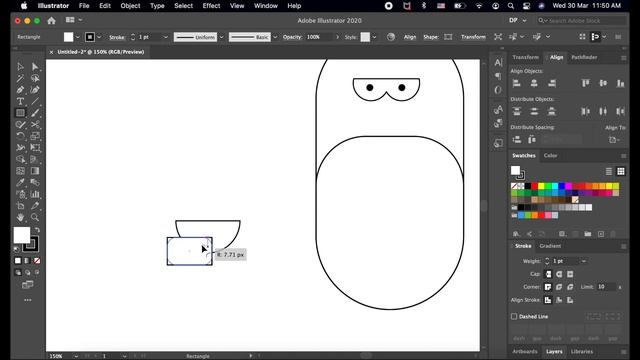The width and height of the screenshot is (640, 360).
Task: Open the Window menu
Action: click(266, 6)
